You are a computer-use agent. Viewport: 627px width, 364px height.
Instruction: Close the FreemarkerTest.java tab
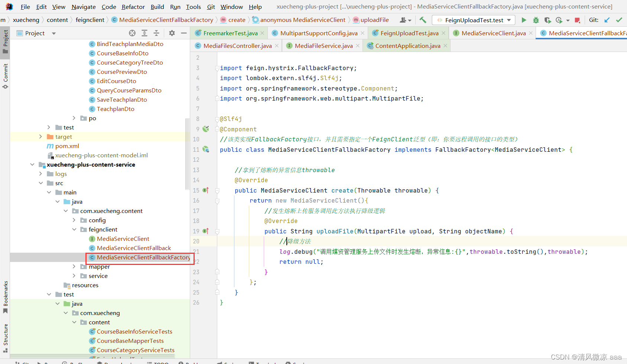point(262,33)
